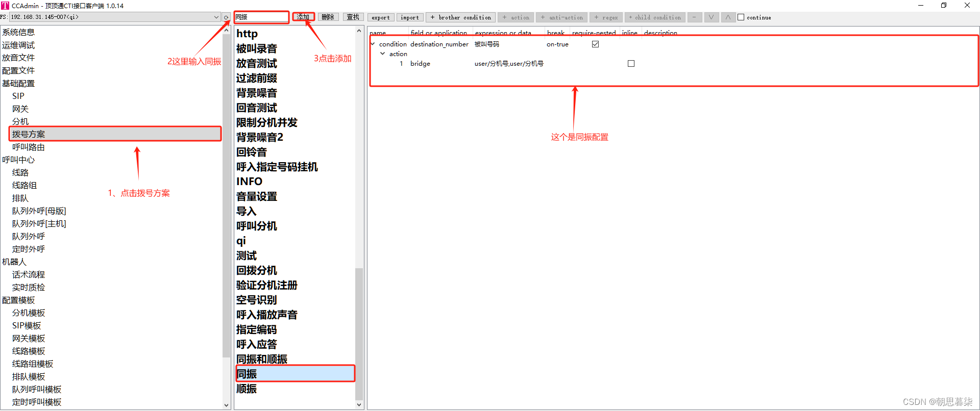Open 系统信息 in the left menu
Viewport: 980px width, 411px height.
coord(18,32)
